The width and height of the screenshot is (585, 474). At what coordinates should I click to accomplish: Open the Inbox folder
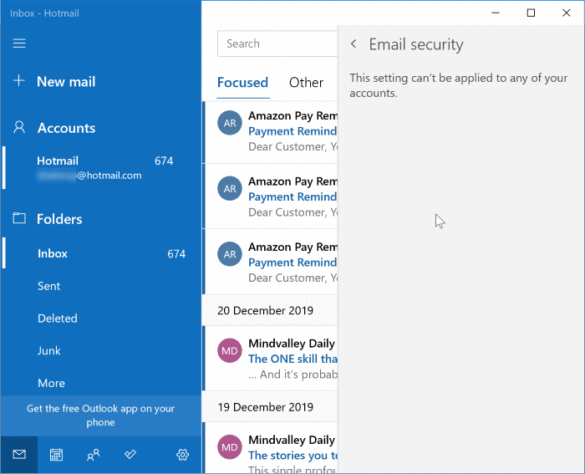[x=101, y=253]
